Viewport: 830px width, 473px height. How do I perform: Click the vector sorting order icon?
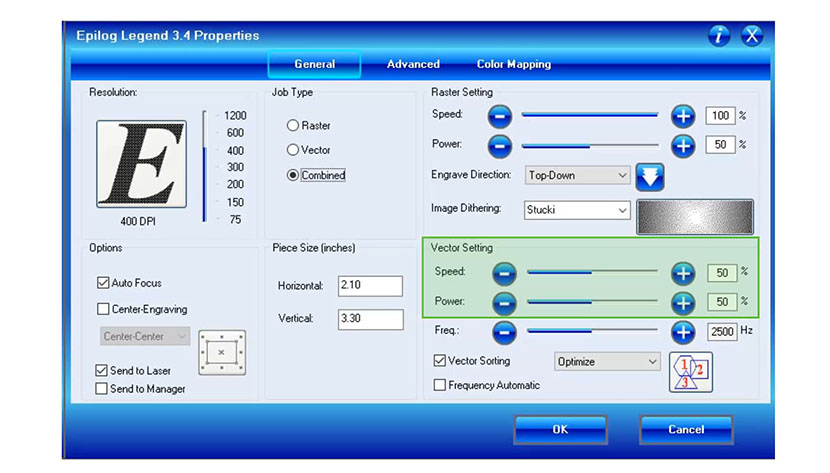pyautogui.click(x=691, y=372)
